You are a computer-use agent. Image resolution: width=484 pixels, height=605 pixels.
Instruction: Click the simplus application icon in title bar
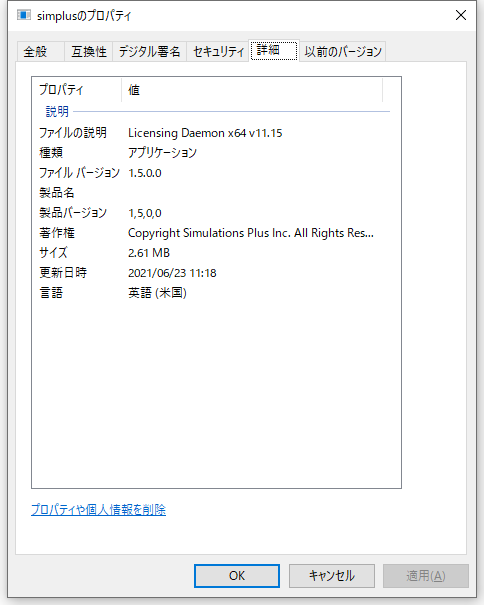tap(24, 15)
